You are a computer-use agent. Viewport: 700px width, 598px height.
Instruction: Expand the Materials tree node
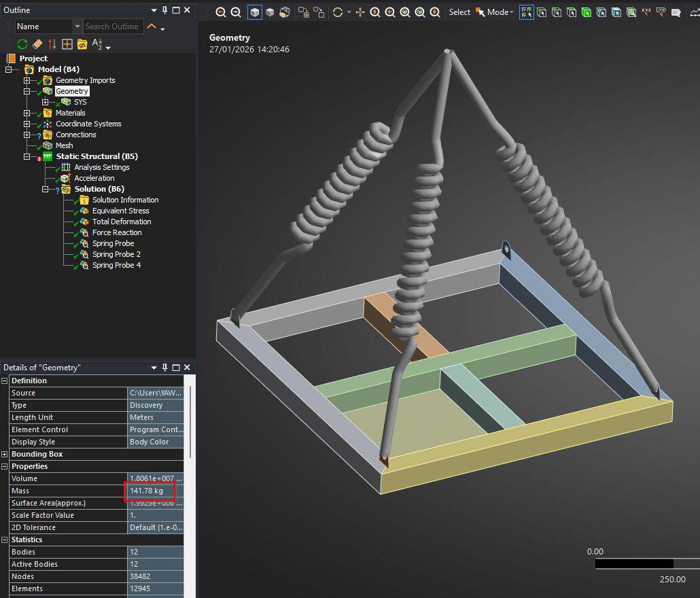coord(27,113)
